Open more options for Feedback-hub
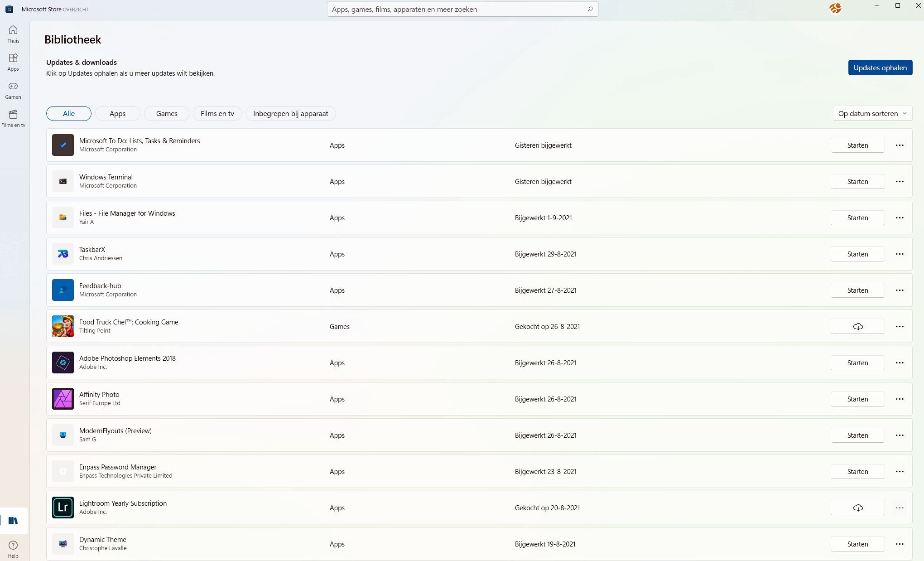The width and height of the screenshot is (924, 561). pos(900,290)
